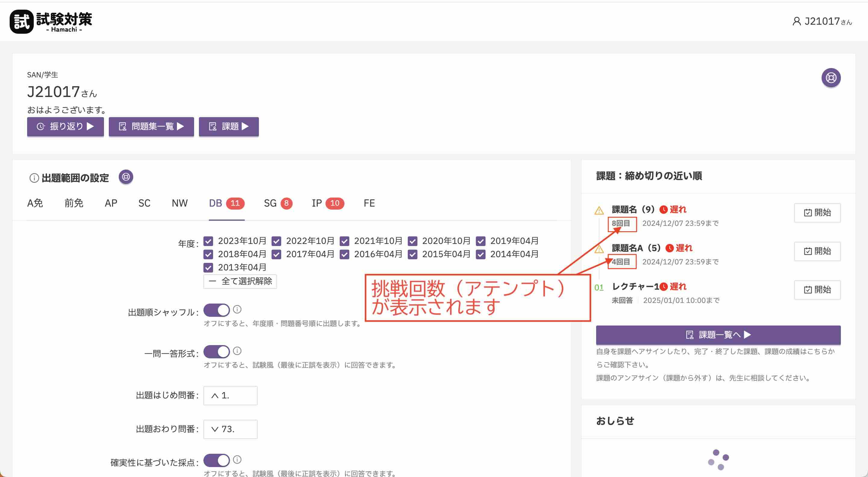Click the user profile icon beside J21017さん
The image size is (868, 477).
click(x=797, y=21)
